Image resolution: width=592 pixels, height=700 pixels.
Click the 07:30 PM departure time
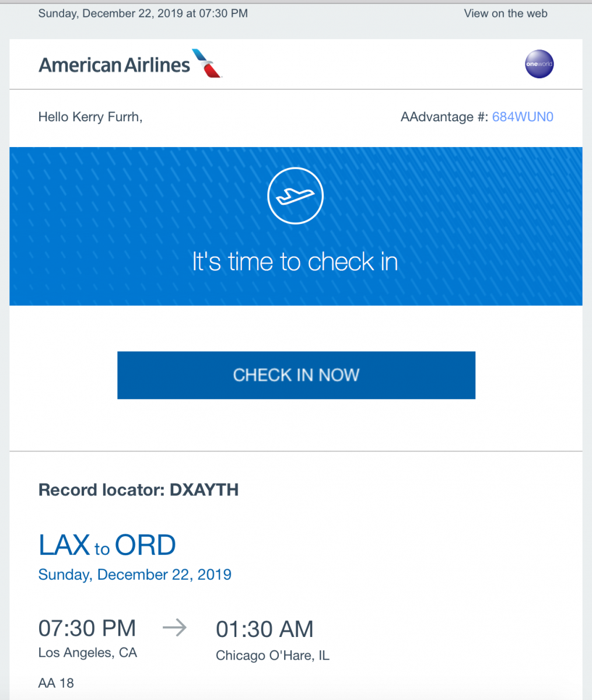87,628
